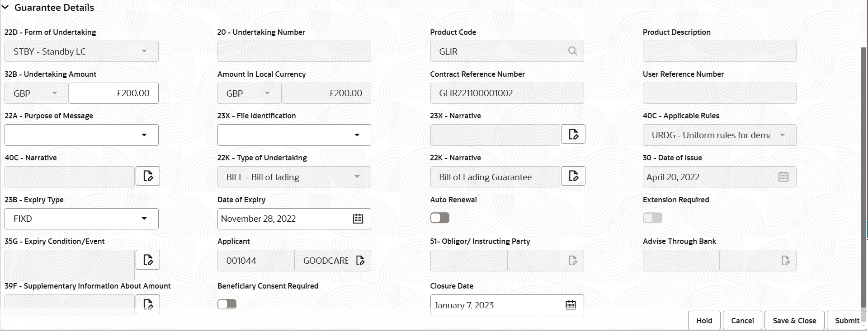Open the 40C - Narrative edit icon

pyautogui.click(x=148, y=176)
